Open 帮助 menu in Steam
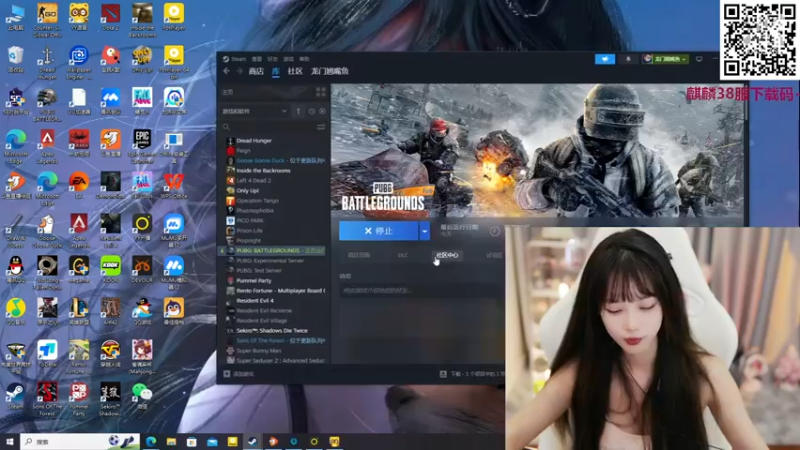 pyautogui.click(x=304, y=59)
